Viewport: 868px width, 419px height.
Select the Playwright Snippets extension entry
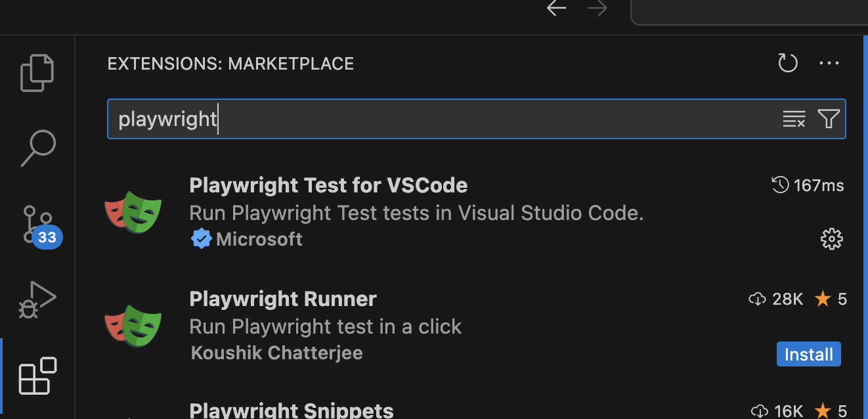coord(291,409)
